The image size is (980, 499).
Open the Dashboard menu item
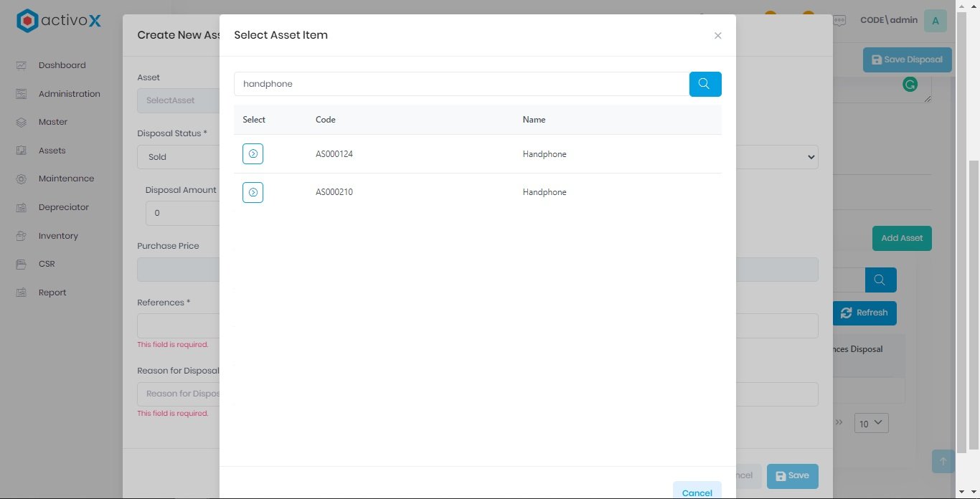(62, 65)
